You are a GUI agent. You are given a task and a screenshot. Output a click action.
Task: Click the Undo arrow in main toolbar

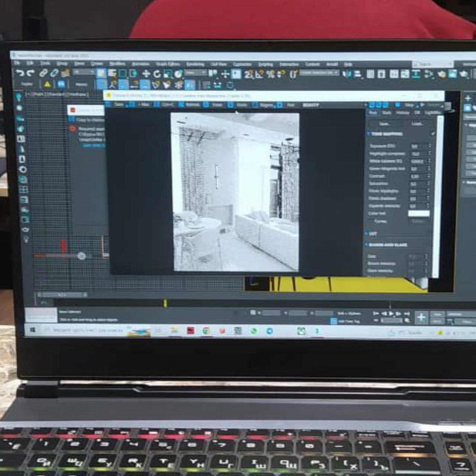(20, 73)
